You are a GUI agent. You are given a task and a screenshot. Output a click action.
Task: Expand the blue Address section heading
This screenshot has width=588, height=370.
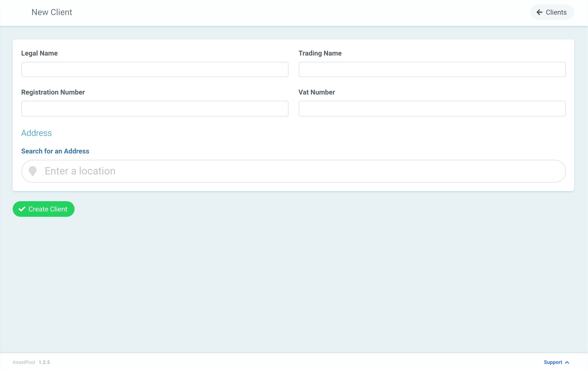(x=36, y=133)
